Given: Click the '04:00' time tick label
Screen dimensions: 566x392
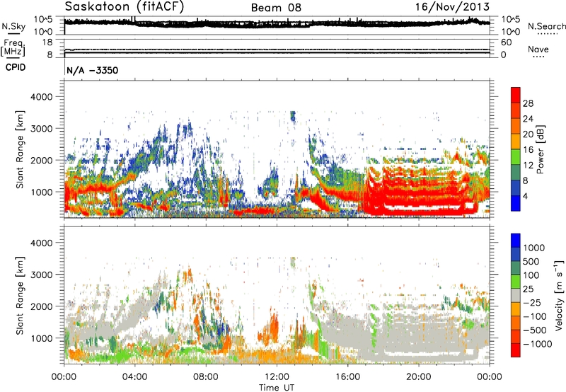Looking at the screenshot, I should click(x=134, y=377).
